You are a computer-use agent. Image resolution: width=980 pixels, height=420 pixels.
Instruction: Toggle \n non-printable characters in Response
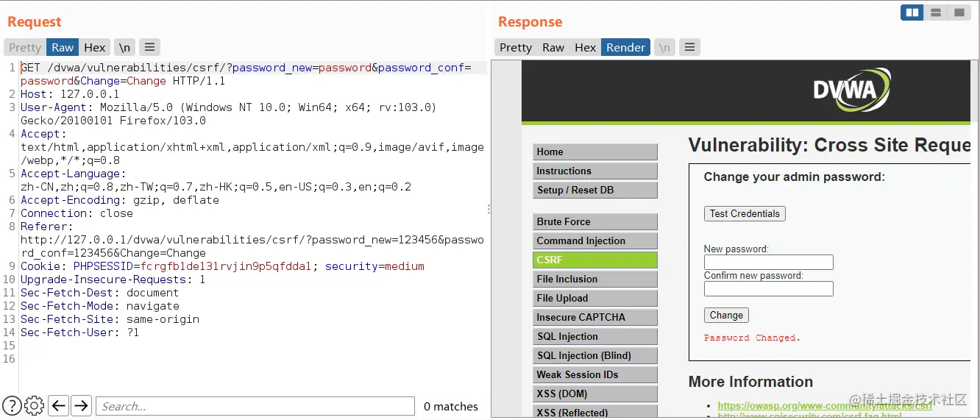pos(664,47)
